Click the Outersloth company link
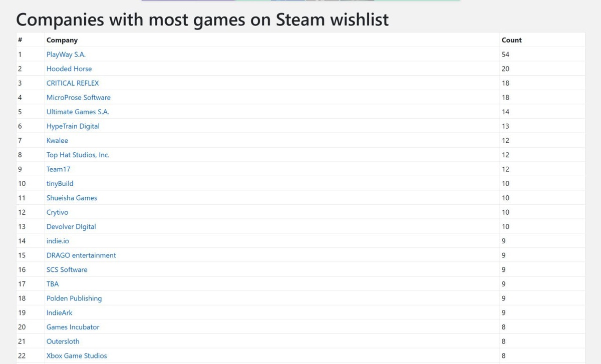Viewport: 601px width, 364px height. [x=63, y=341]
